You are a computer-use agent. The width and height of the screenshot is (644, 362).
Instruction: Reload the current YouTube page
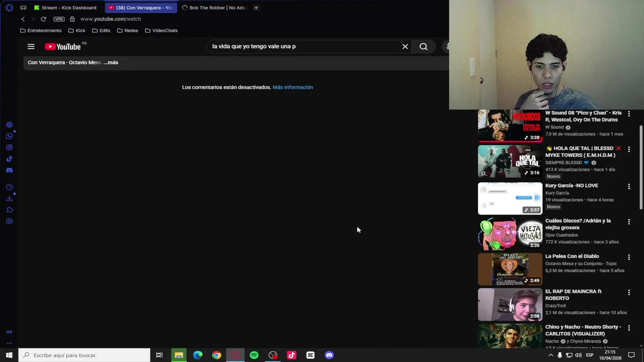point(43,19)
